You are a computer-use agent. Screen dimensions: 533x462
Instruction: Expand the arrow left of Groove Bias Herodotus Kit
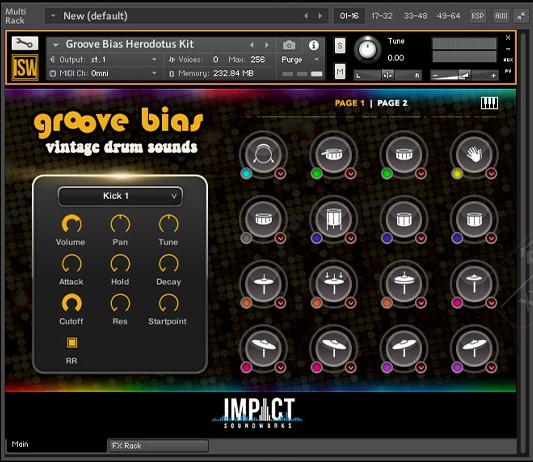tap(55, 45)
